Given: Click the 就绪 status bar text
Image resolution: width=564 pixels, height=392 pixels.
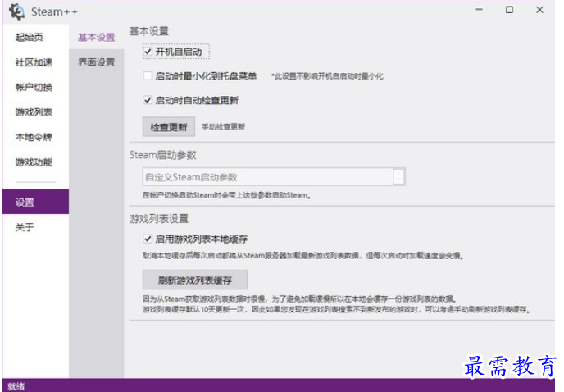Looking at the screenshot, I should [16, 386].
